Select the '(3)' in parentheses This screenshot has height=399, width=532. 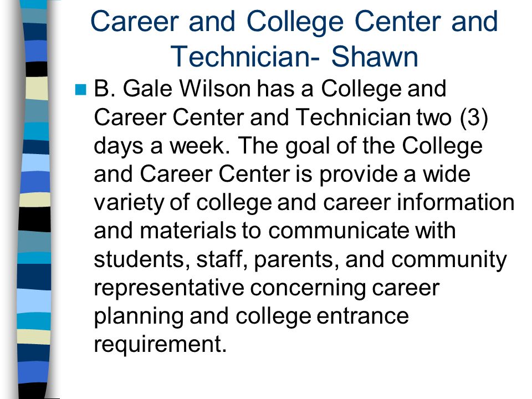(x=474, y=117)
